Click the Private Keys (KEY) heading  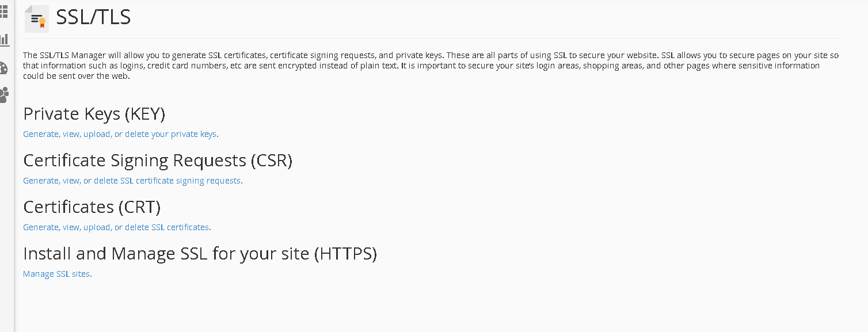(94, 114)
